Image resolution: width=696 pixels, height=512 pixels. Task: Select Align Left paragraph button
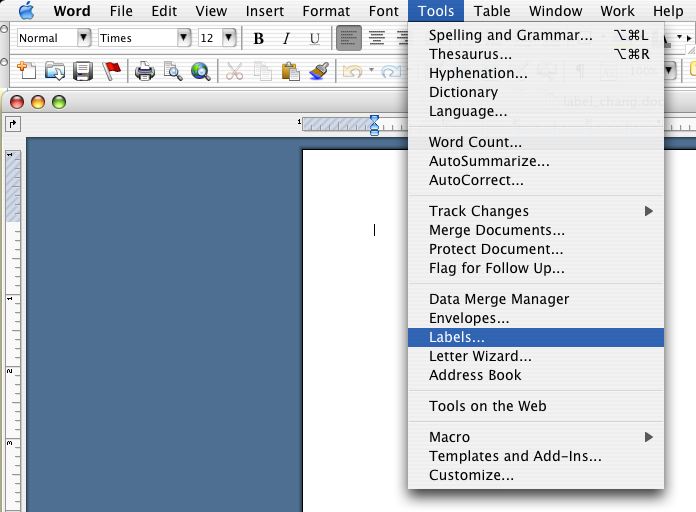(348, 38)
